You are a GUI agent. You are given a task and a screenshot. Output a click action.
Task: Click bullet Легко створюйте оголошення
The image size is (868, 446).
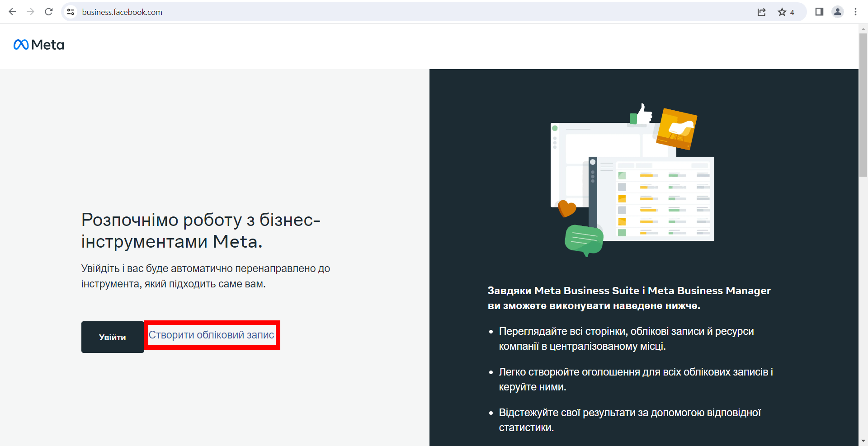click(x=636, y=379)
